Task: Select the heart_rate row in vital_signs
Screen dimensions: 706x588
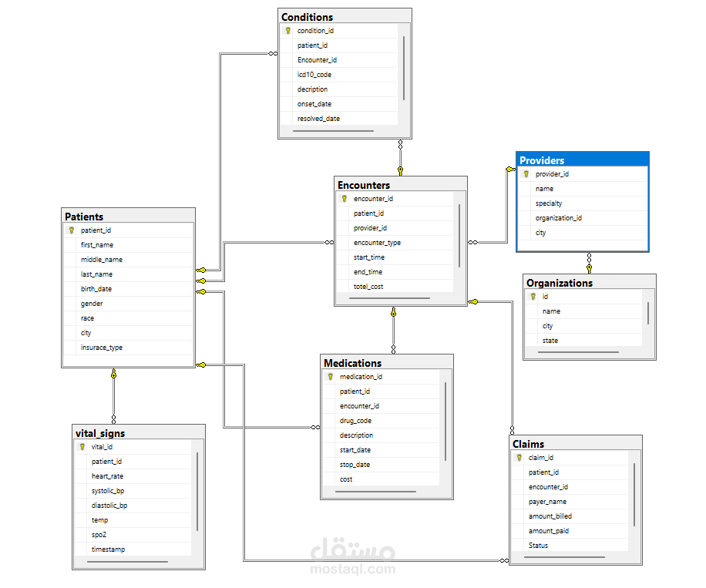Action: click(x=106, y=475)
